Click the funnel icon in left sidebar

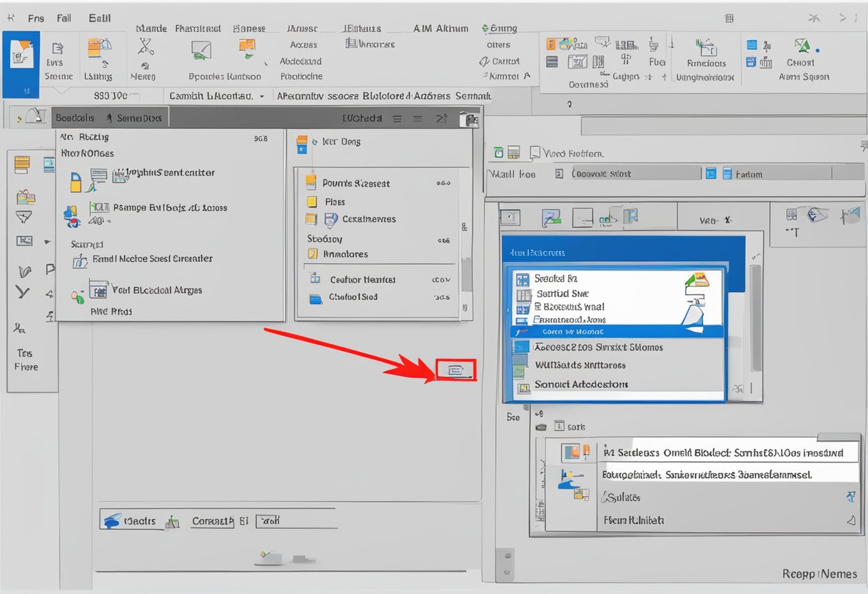[x=24, y=218]
